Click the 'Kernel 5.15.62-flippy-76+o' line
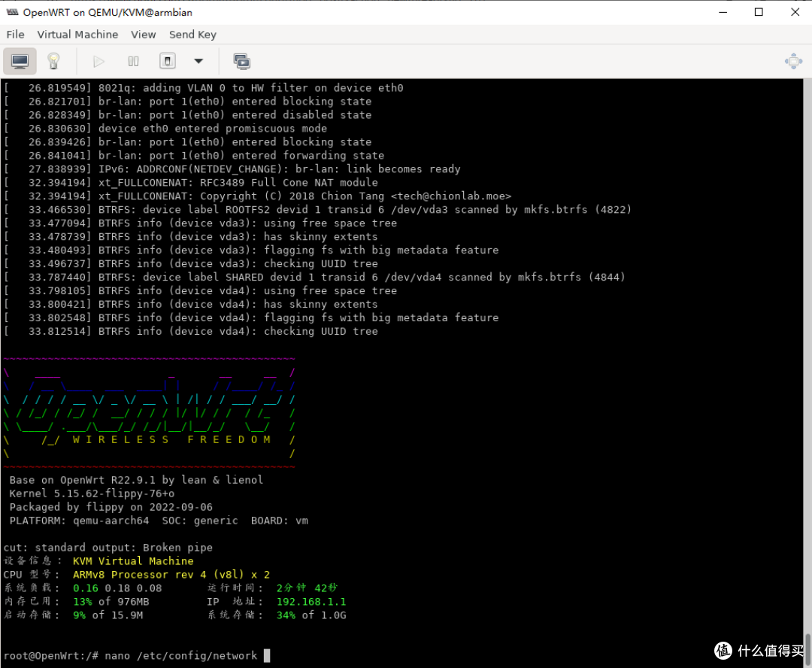Viewport: 812px width, 668px height. click(92, 493)
